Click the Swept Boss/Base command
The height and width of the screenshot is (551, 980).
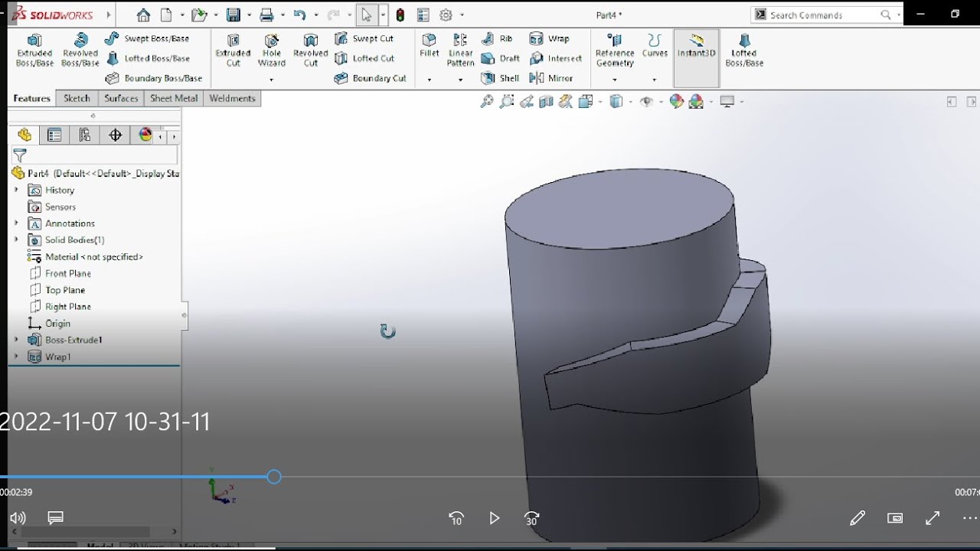click(x=147, y=38)
